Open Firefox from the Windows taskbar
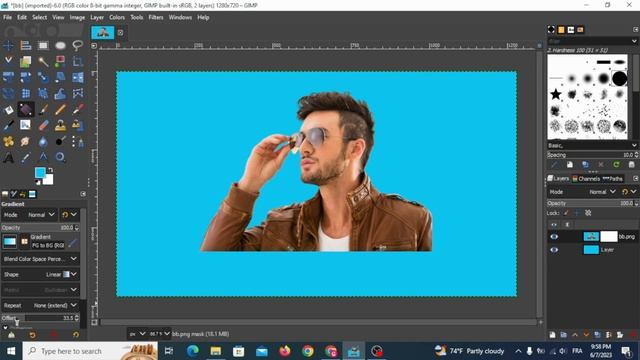This screenshot has height=360, width=640. coord(285,351)
